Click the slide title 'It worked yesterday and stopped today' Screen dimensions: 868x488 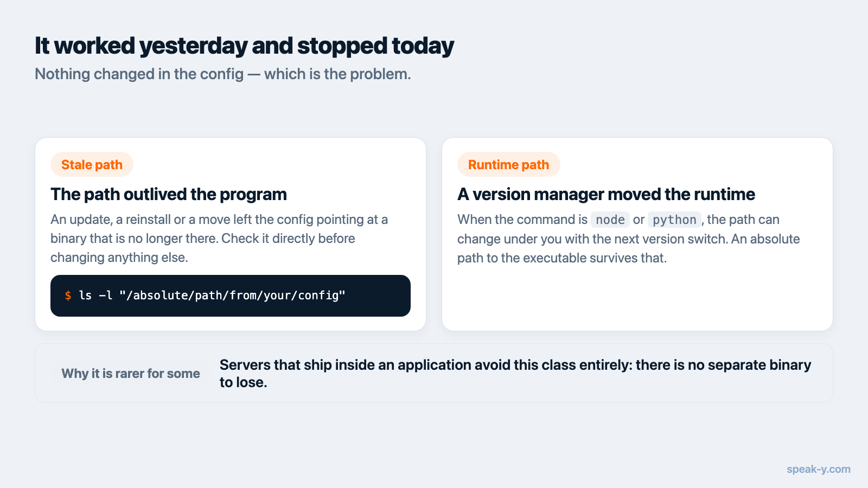click(x=244, y=46)
